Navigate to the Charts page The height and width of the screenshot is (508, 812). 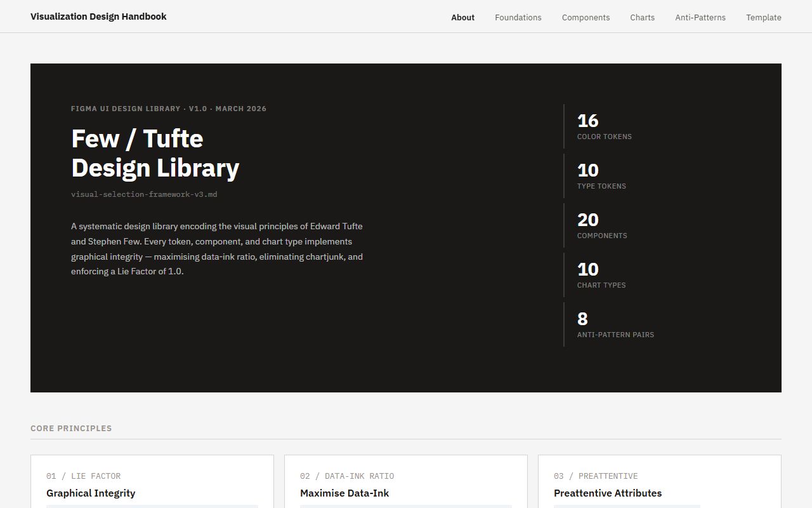coord(642,17)
